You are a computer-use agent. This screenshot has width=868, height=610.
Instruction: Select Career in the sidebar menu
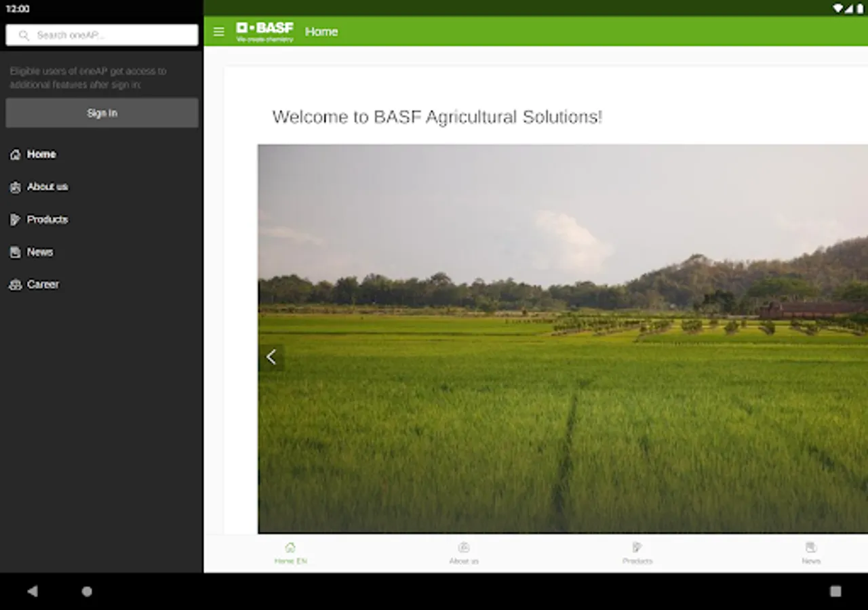pyautogui.click(x=43, y=285)
